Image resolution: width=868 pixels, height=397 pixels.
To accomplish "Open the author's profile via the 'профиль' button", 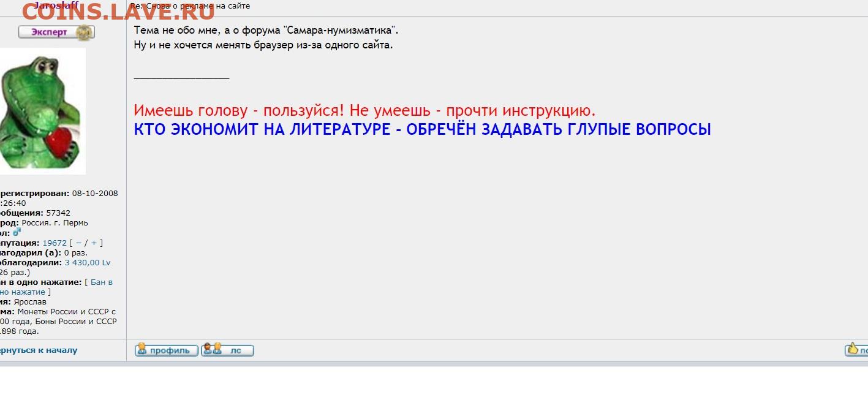I will pyautogui.click(x=167, y=350).
